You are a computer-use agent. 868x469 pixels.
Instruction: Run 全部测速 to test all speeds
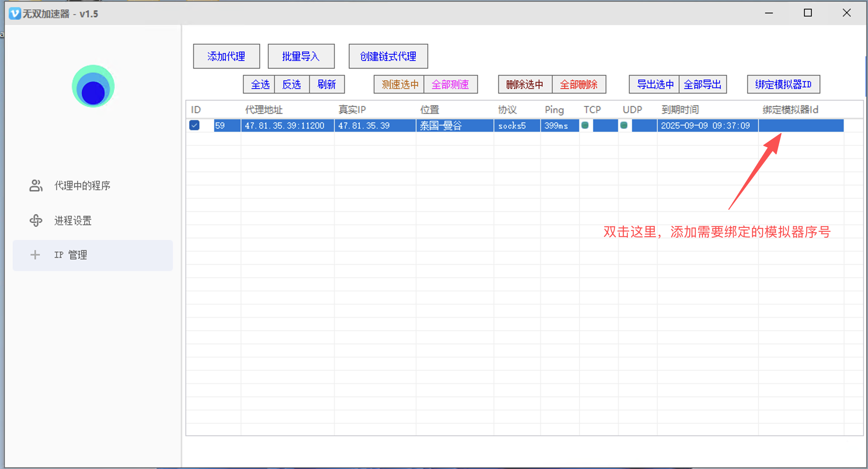tap(451, 84)
